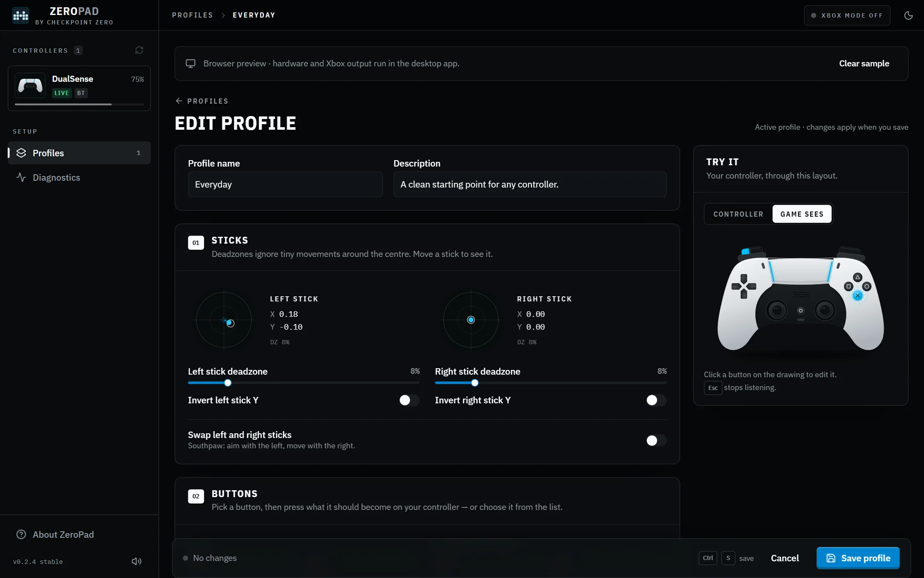Screen dimensions: 924x578
Task: Click the square button on controller drawing
Action: click(848, 286)
